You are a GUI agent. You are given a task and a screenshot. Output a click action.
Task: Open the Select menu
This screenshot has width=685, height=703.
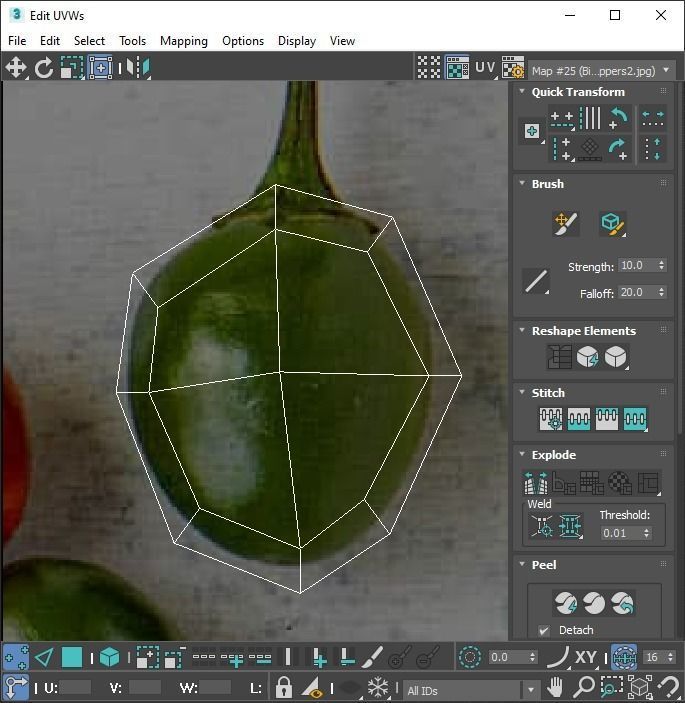coord(89,41)
